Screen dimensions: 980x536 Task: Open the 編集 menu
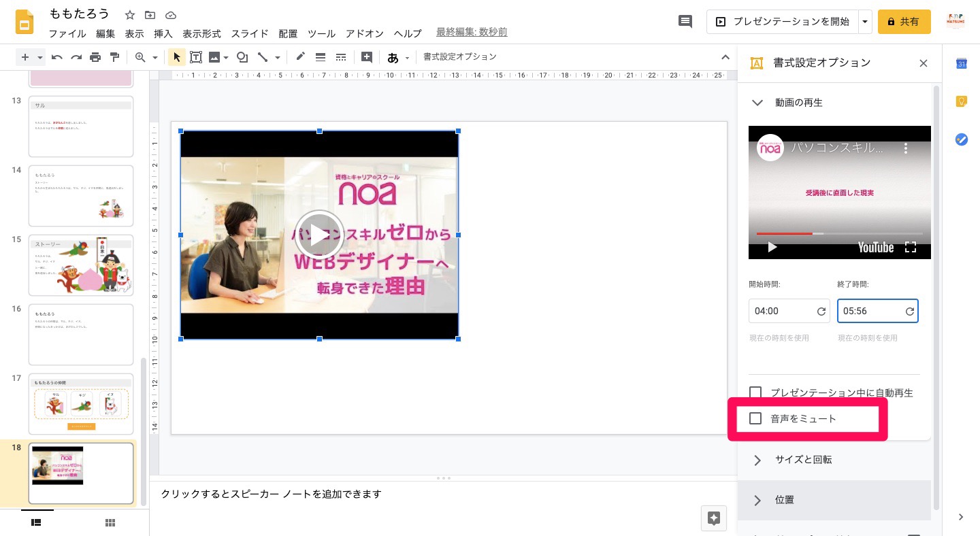[x=105, y=33]
